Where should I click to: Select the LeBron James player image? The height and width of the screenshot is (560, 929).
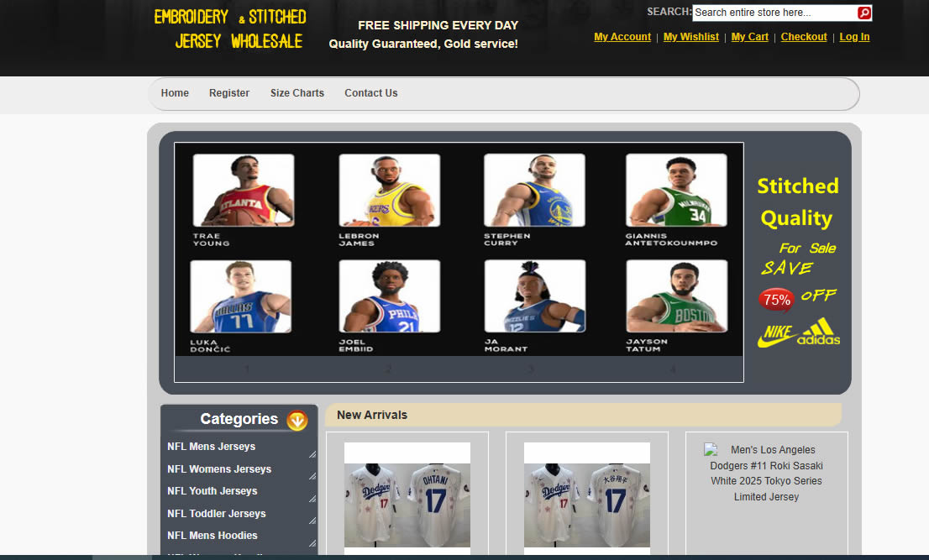389,190
